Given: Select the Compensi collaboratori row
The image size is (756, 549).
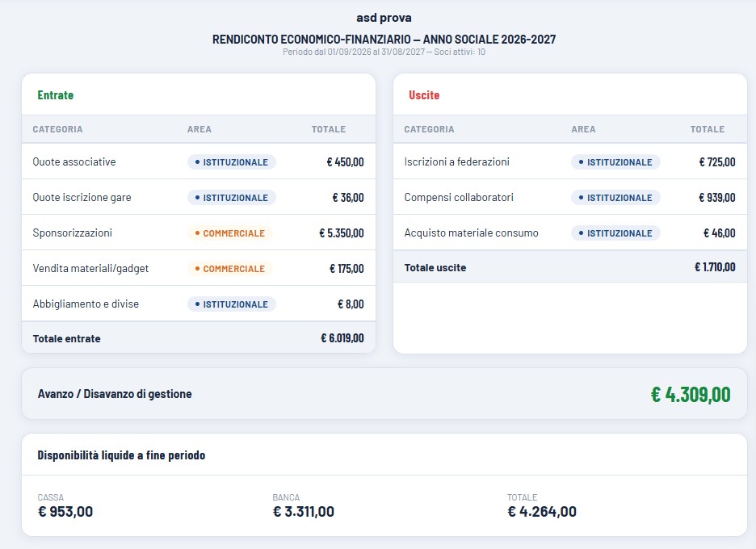Looking at the screenshot, I should 570,197.
